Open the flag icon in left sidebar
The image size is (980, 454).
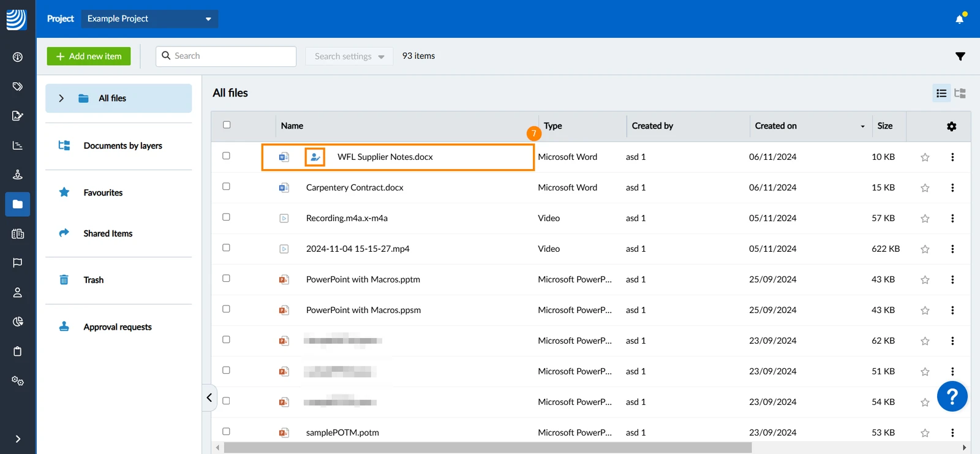point(18,263)
